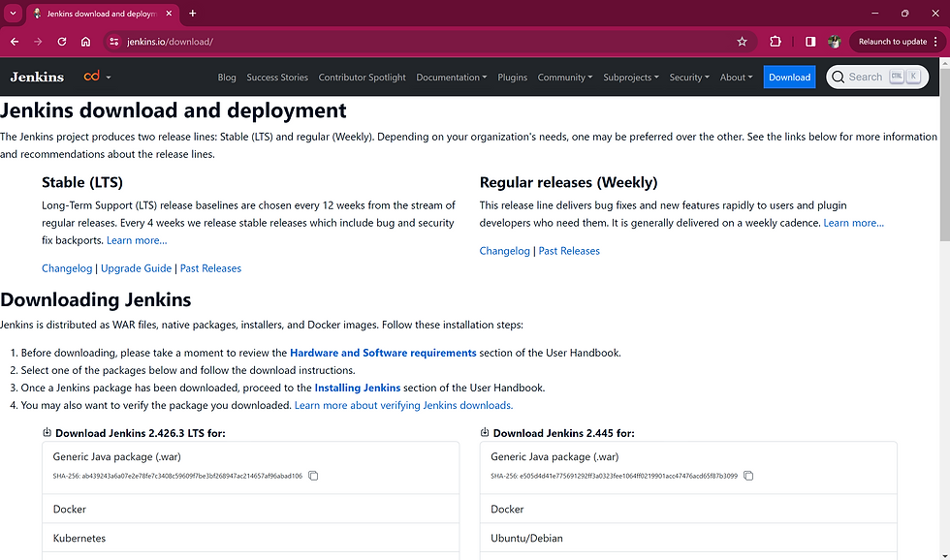Click the page vertical scrollbar thumb
Screen dimensions: 950x560
coord(944,154)
